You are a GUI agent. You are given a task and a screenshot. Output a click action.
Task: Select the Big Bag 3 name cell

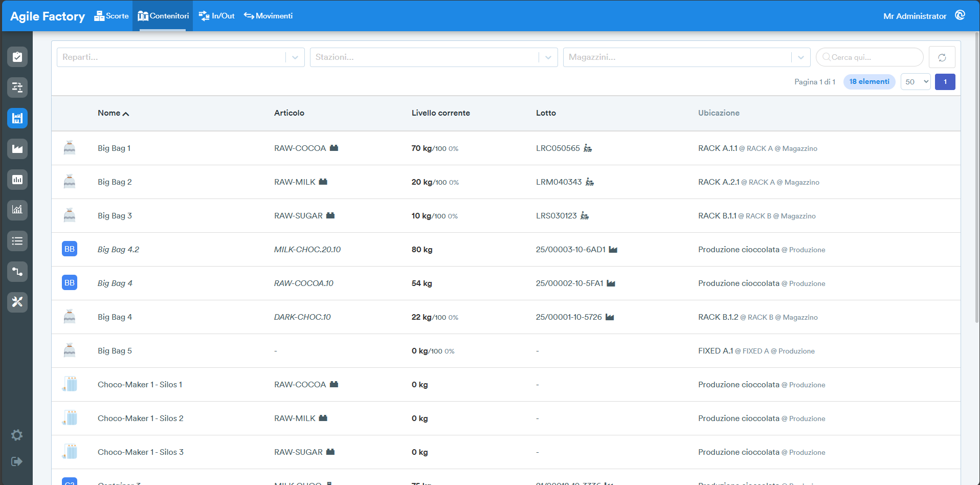coord(115,216)
